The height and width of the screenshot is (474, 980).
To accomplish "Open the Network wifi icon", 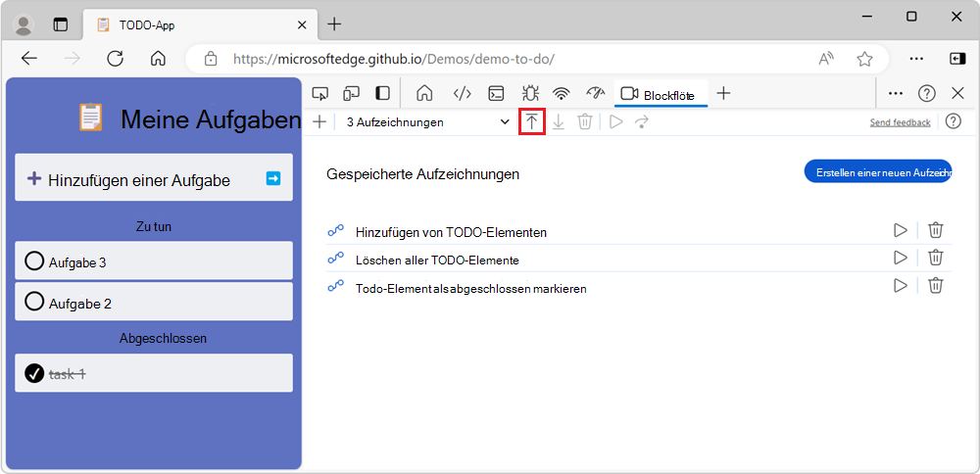I will 562,94.
